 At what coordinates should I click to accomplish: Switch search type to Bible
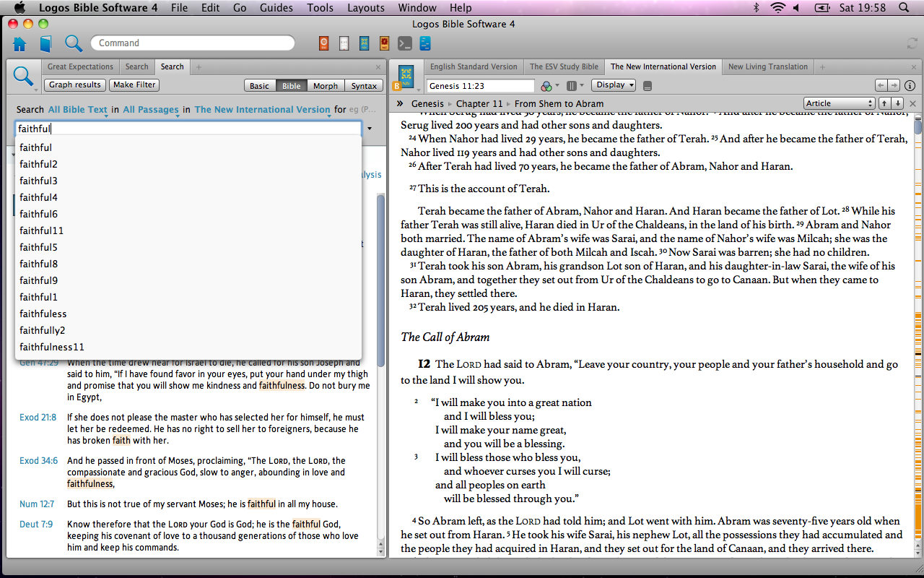[x=292, y=85]
